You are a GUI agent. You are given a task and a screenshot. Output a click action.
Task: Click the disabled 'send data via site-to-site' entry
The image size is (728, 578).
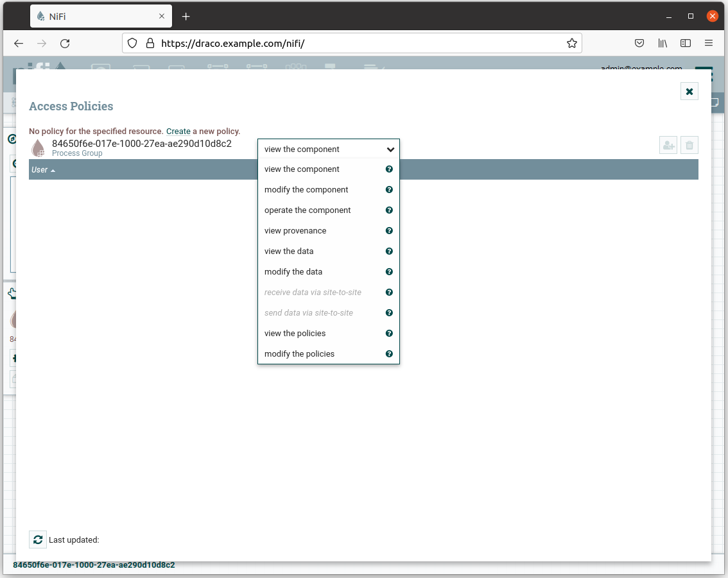[x=328, y=312]
